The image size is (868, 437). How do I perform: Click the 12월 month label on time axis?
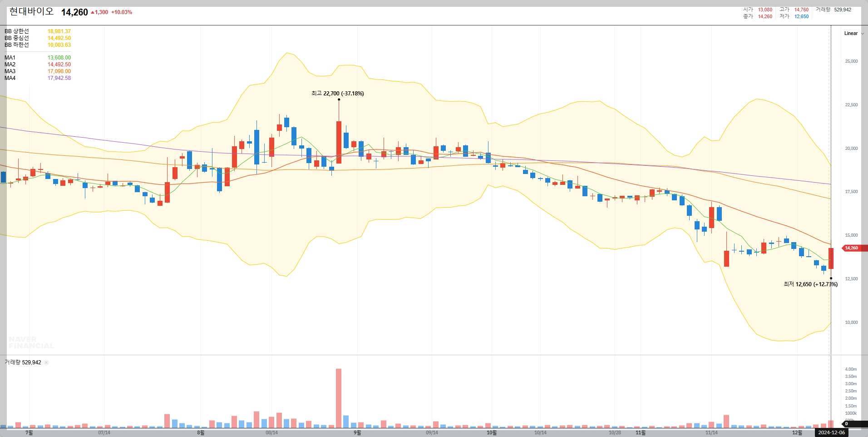coord(797,432)
